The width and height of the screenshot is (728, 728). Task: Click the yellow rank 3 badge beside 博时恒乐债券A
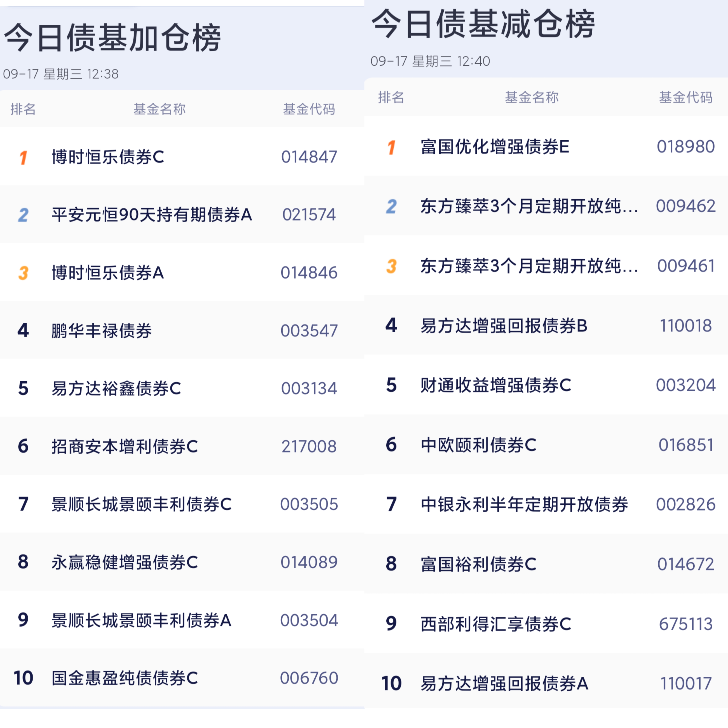(x=23, y=273)
